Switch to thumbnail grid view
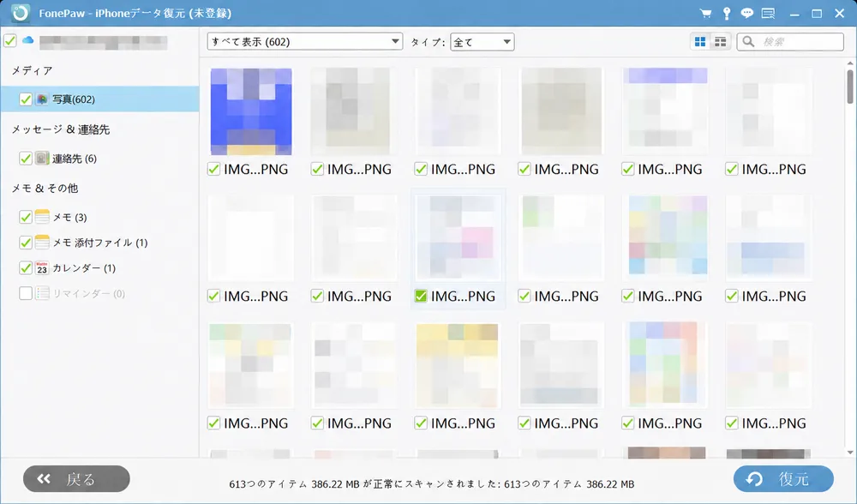857x504 pixels. 700,41
